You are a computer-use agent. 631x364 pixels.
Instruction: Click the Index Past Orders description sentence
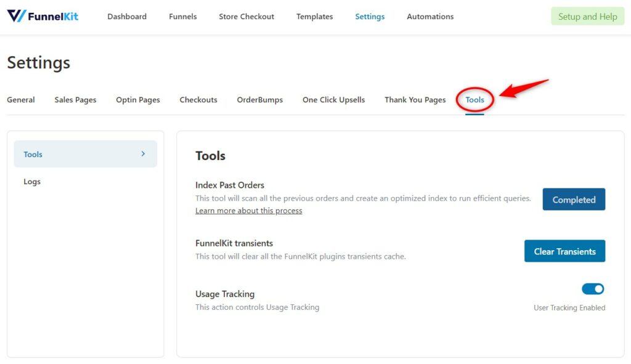[363, 198]
